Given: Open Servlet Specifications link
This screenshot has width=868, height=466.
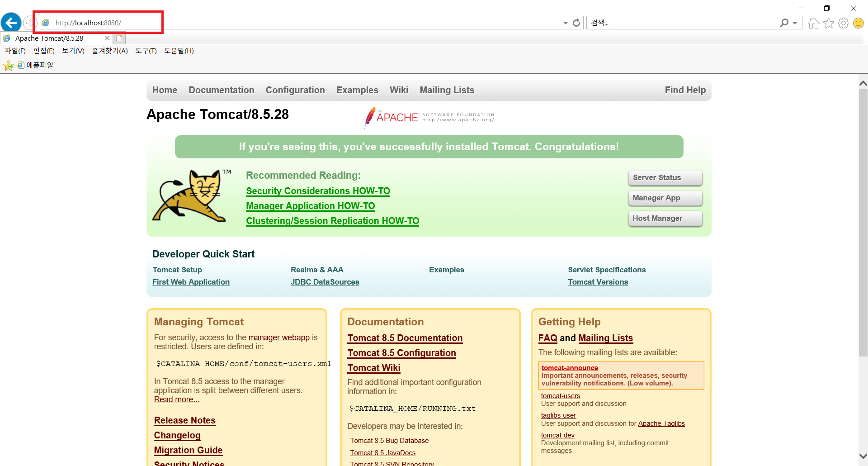Looking at the screenshot, I should click(x=607, y=270).
